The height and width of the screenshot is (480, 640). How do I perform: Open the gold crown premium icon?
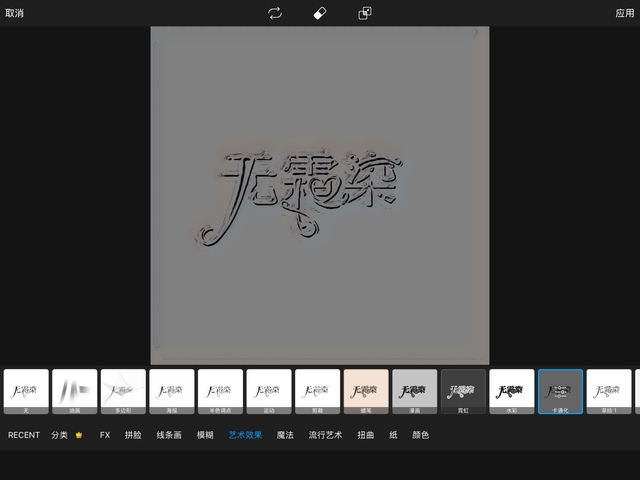click(79, 435)
